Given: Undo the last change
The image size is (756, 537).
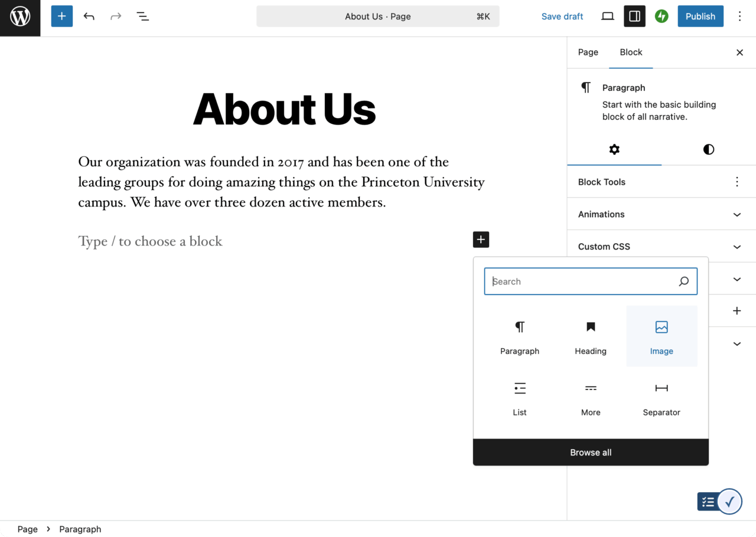Looking at the screenshot, I should click(89, 17).
